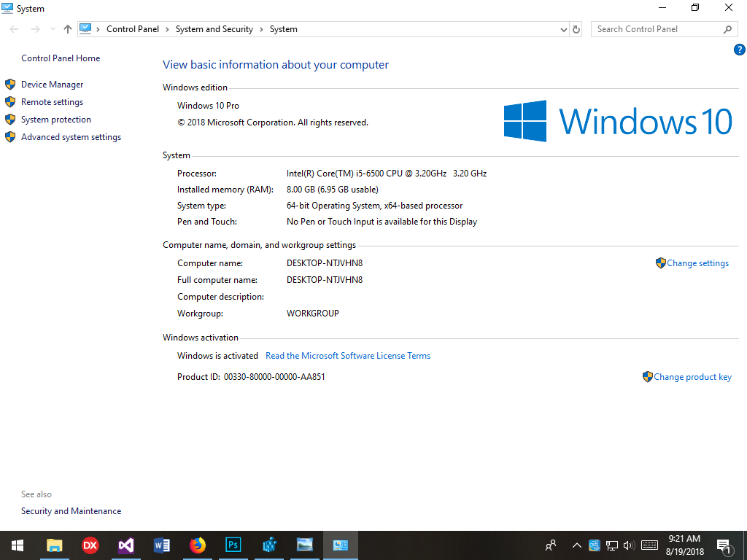Refresh the System page

pos(576,29)
